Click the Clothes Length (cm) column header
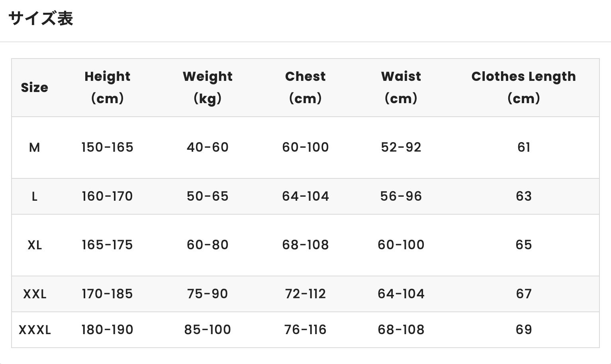Image resolution: width=611 pixels, height=364 pixels. (x=523, y=87)
